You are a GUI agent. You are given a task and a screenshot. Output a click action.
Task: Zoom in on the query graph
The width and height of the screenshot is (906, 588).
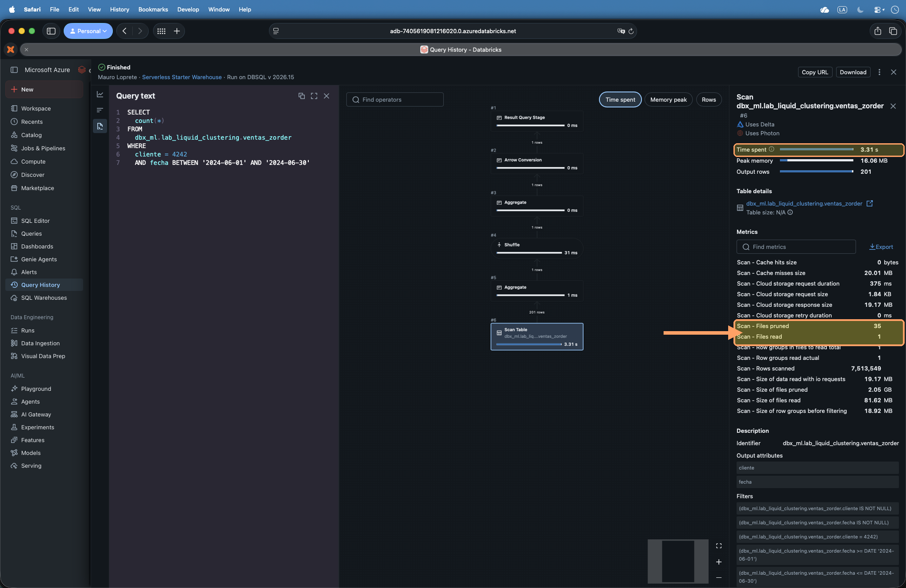[719, 562]
